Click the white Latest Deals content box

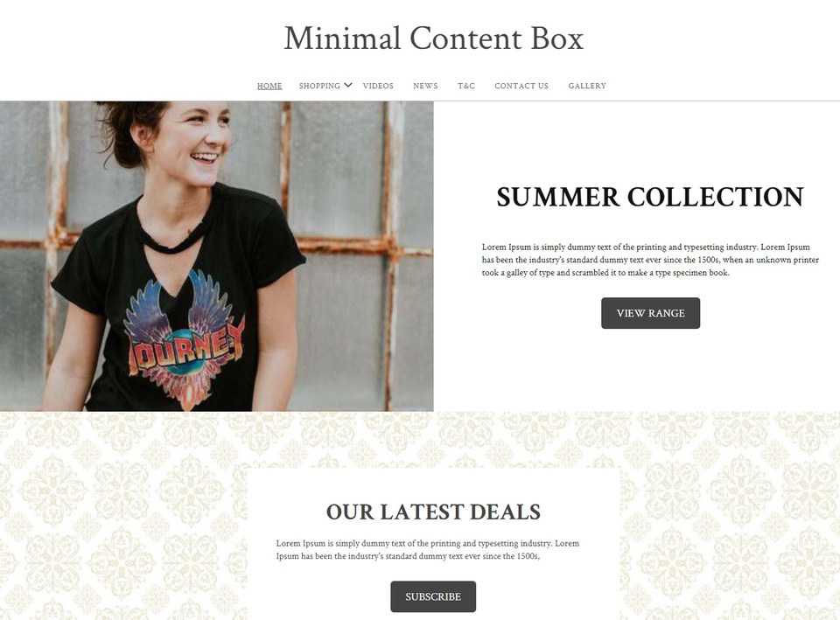pos(433,543)
